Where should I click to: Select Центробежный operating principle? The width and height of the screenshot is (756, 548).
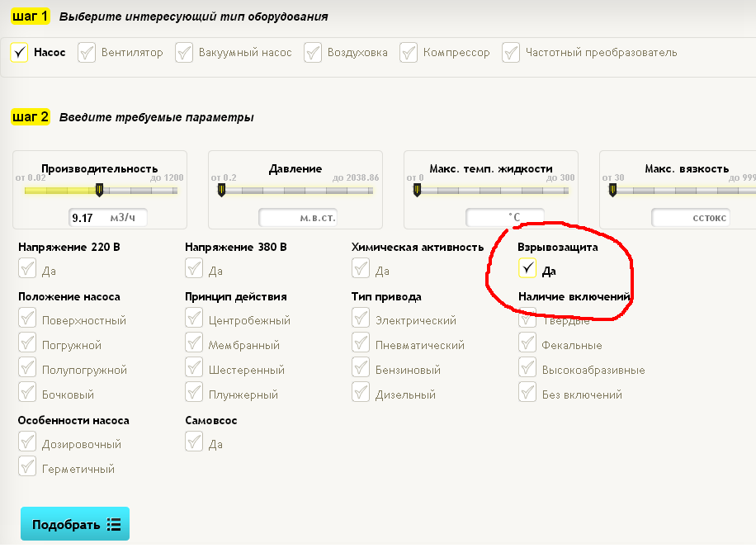(x=194, y=319)
